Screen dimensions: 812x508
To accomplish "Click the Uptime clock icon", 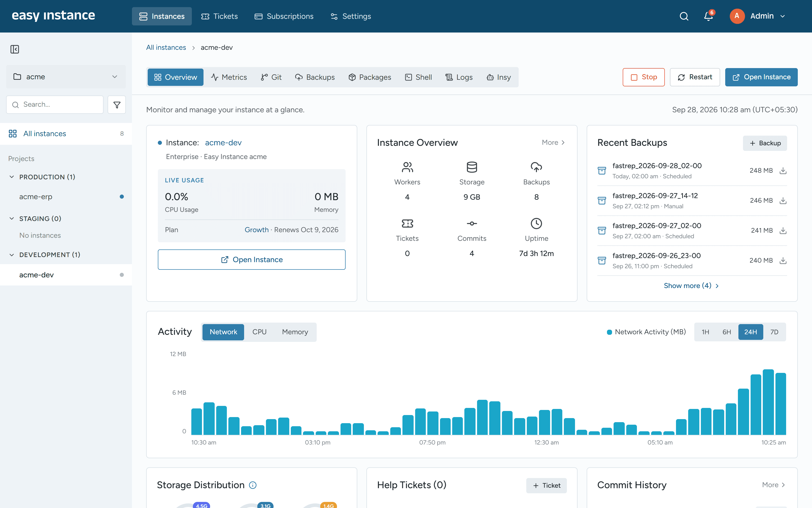I will click(536, 224).
